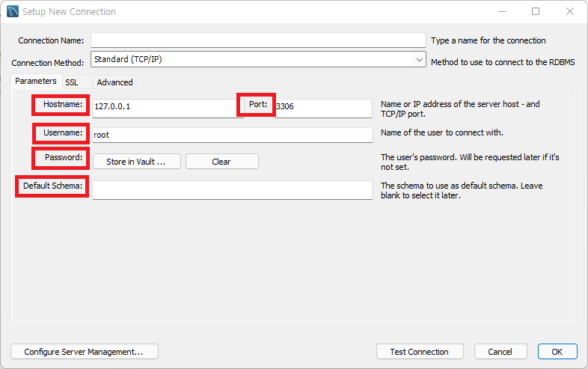The image size is (588, 369).
Task: Click the MySQL Workbench dolphin title icon
Action: pyautogui.click(x=13, y=11)
